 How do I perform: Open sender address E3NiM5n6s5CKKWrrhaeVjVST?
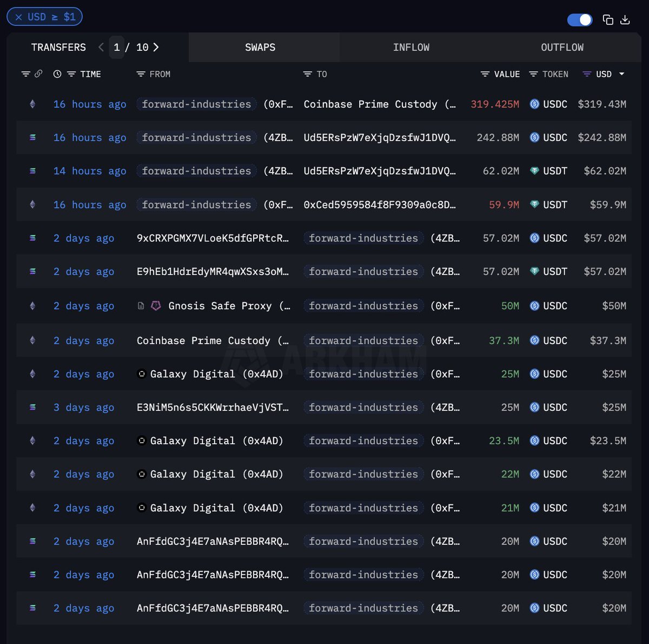(213, 407)
